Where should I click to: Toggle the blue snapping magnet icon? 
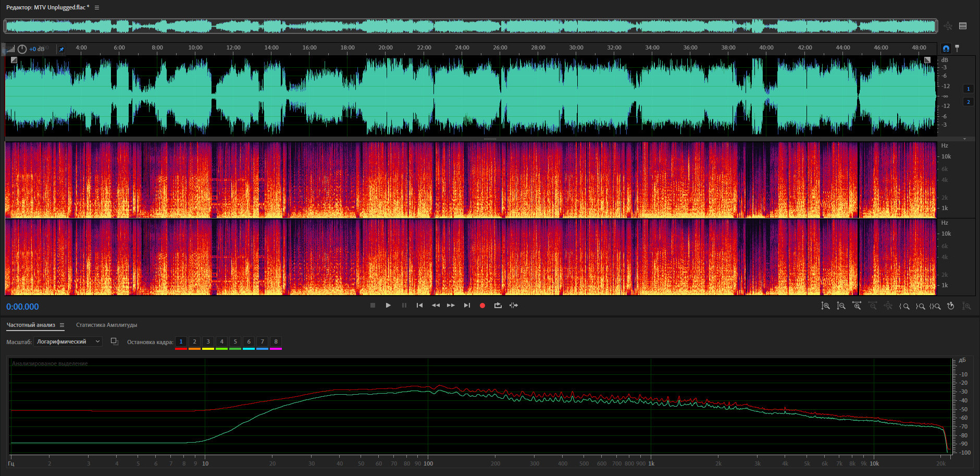[946, 48]
